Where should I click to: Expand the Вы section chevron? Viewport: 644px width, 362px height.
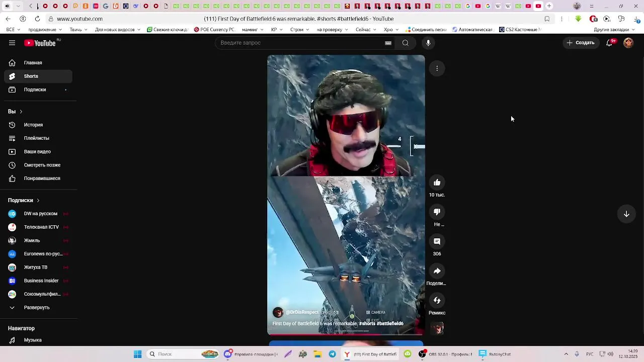(21, 112)
